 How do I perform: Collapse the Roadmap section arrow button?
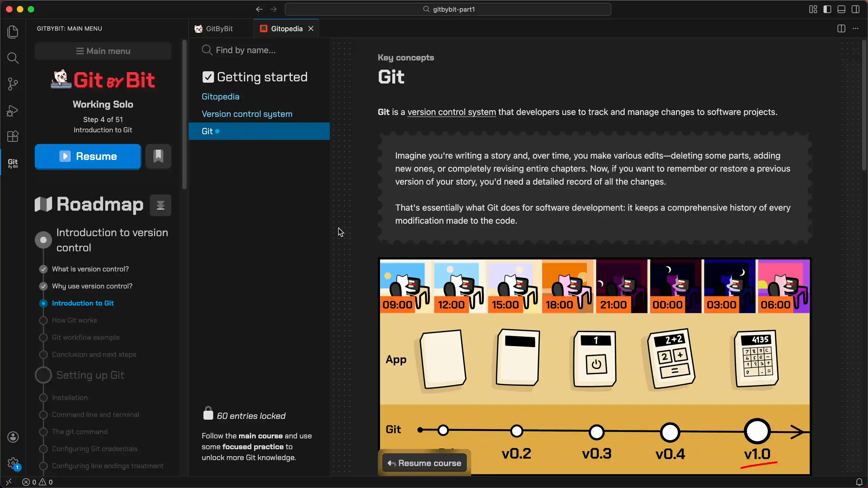point(160,205)
